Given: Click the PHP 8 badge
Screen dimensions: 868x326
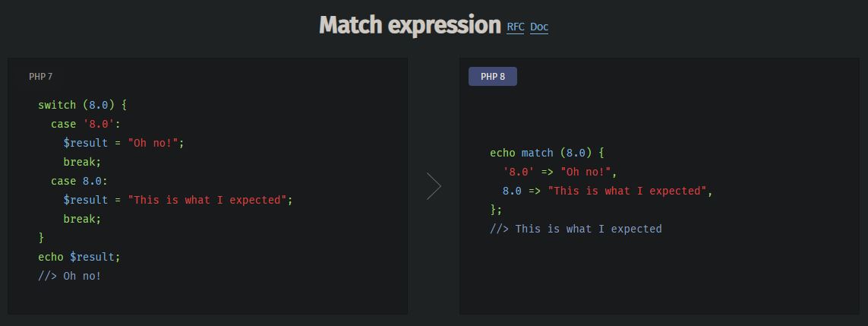Looking at the screenshot, I should click(492, 76).
